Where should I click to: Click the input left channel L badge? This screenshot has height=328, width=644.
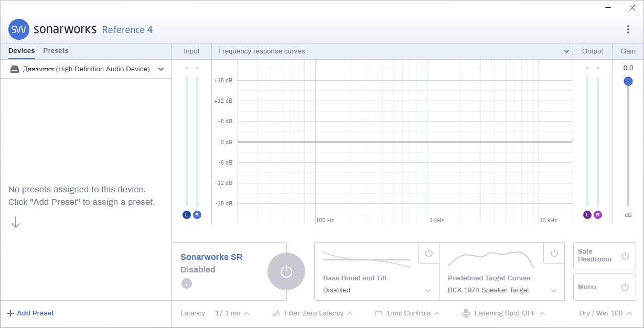click(187, 215)
